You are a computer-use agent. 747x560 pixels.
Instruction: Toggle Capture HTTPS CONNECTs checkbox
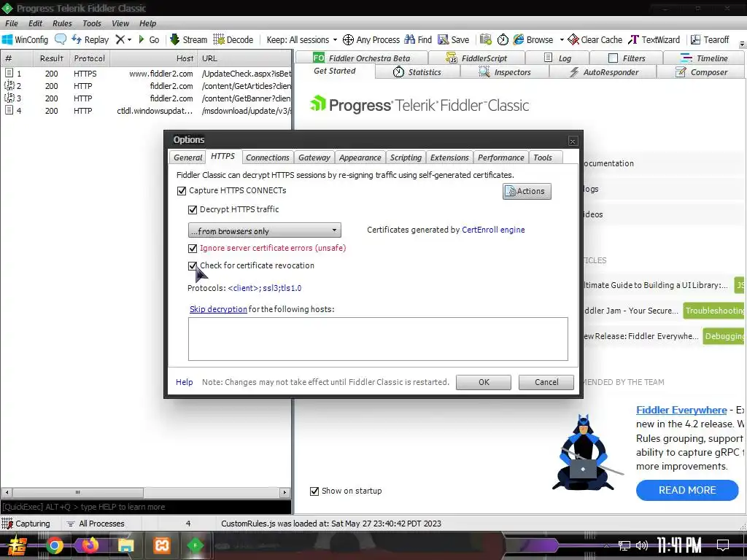[x=182, y=191]
